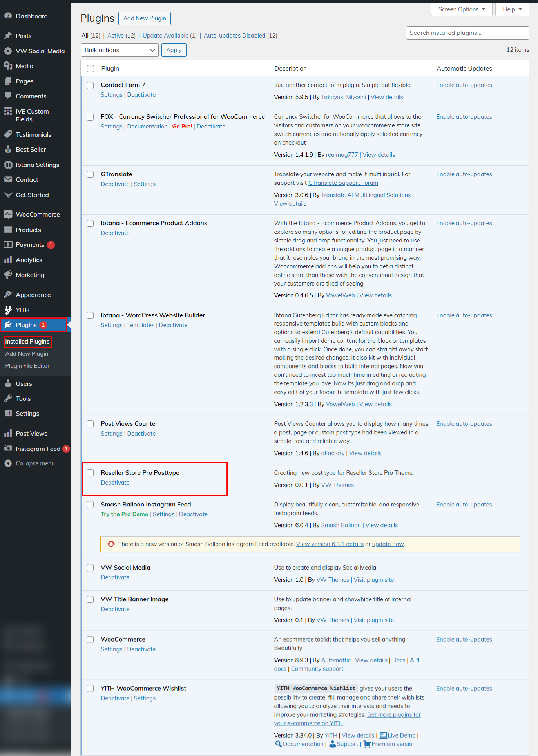Expand the Screen Options panel

tap(461, 9)
